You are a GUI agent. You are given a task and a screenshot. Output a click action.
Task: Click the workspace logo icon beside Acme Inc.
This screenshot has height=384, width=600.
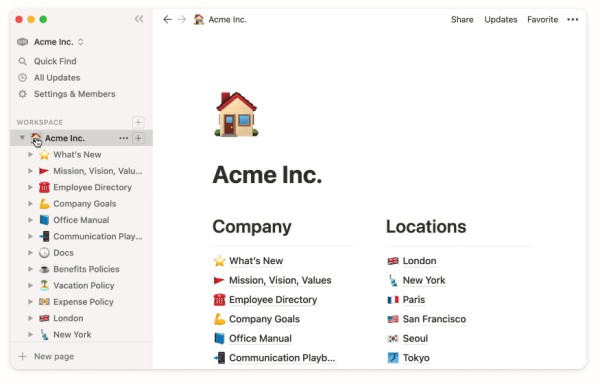pyautogui.click(x=23, y=42)
